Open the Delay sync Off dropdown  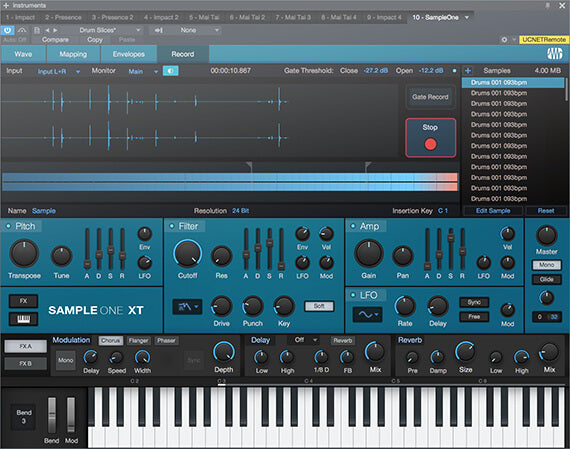[x=305, y=340]
